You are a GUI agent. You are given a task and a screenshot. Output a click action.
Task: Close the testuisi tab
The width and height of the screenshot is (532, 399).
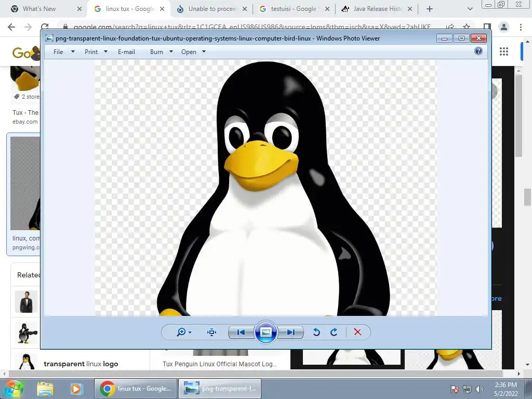tap(327, 9)
